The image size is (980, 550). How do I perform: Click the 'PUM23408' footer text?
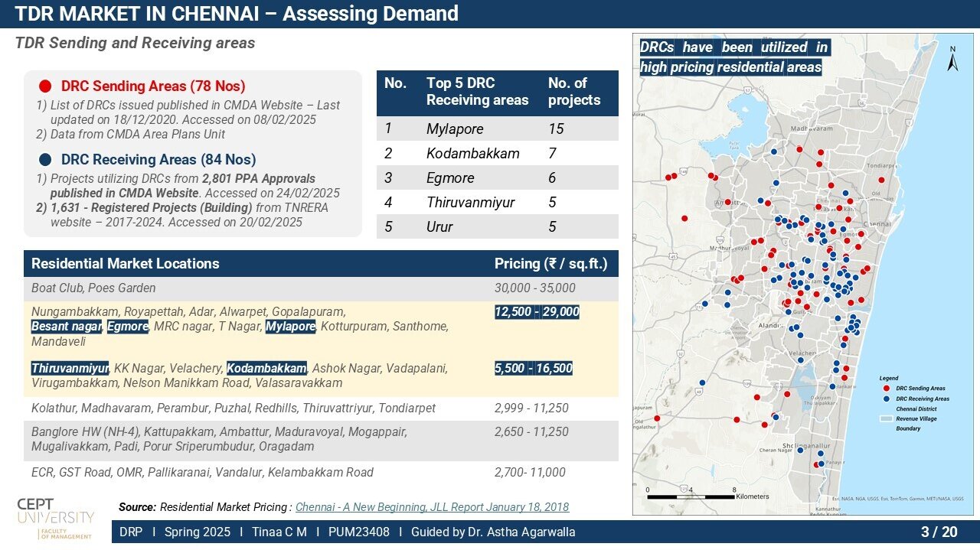point(358,532)
